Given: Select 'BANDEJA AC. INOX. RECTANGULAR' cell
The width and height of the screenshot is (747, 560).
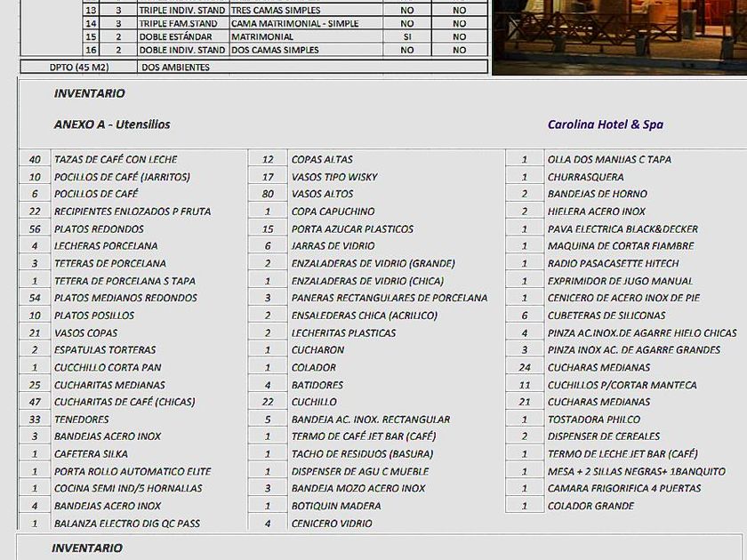Looking at the screenshot, I should click(x=371, y=420).
